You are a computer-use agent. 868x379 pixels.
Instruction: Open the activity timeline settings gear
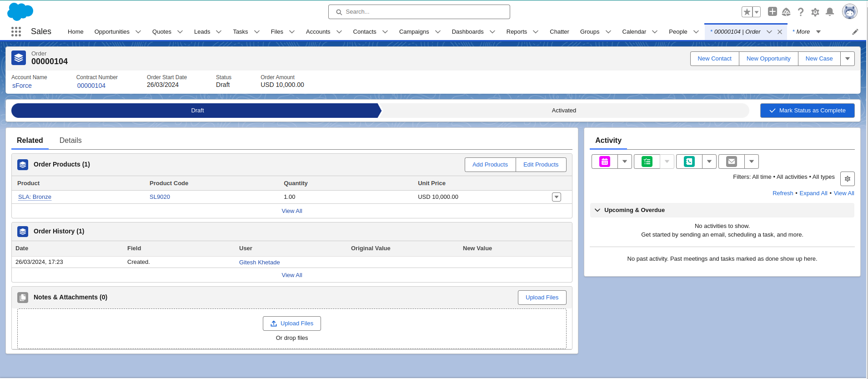[848, 179]
